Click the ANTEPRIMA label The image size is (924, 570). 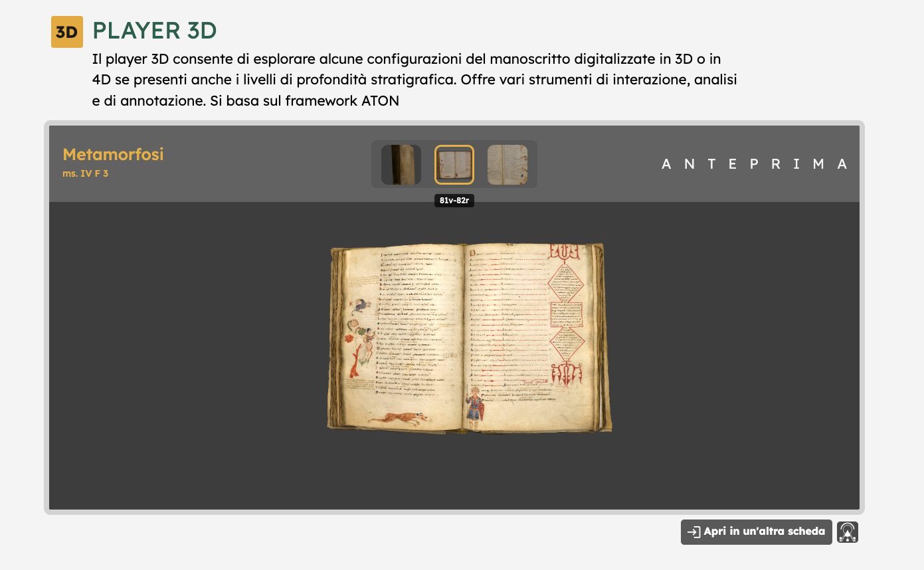coord(755,164)
